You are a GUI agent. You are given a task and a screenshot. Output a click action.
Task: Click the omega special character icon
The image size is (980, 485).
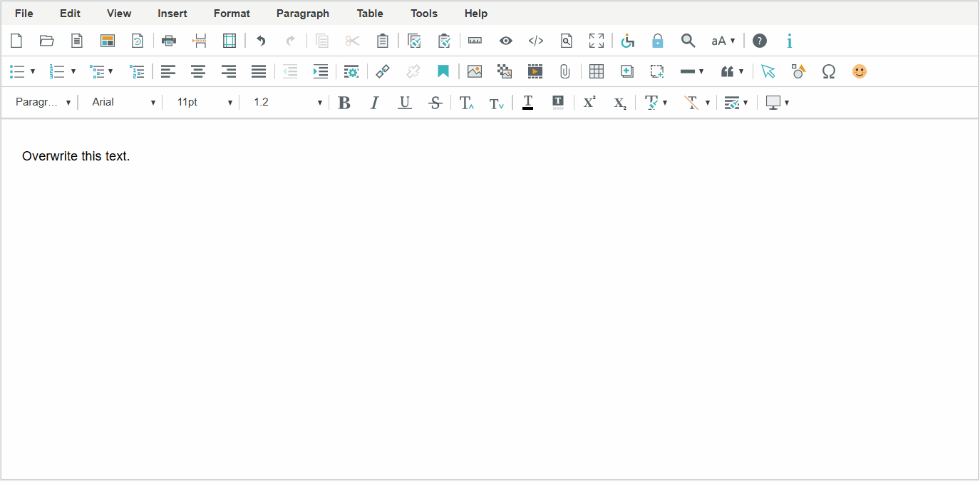[828, 71]
